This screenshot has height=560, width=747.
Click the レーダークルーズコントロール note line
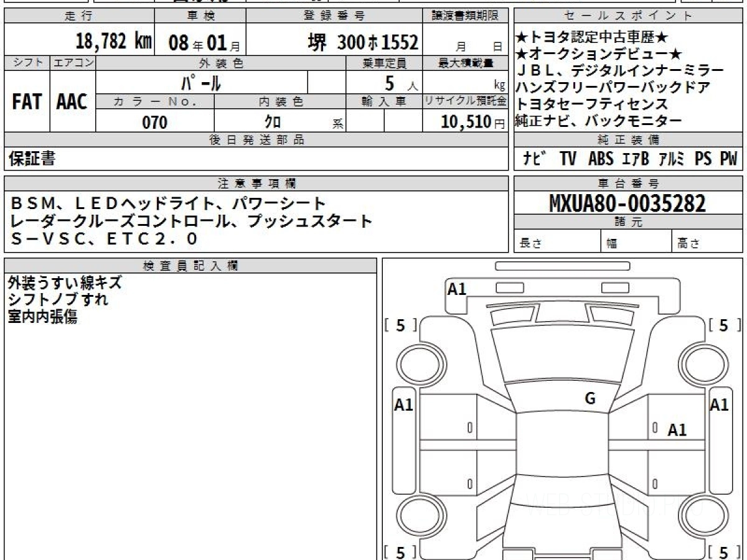tap(192, 221)
